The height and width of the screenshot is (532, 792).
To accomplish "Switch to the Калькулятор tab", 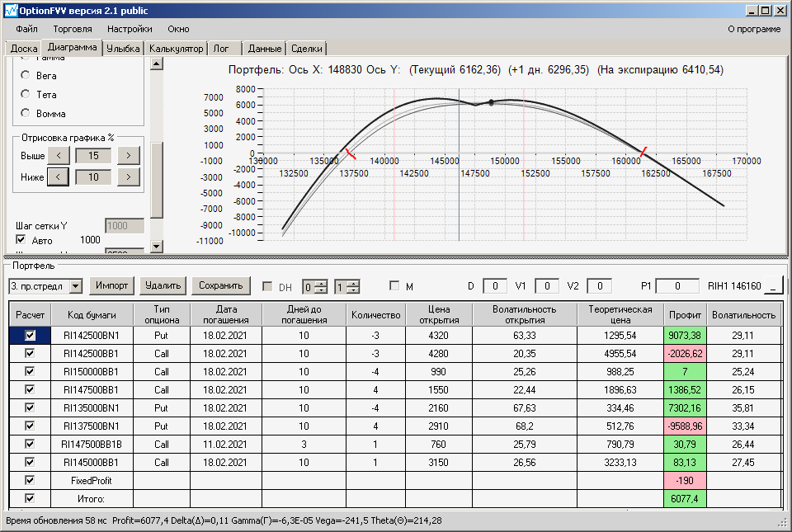I will coord(176,49).
